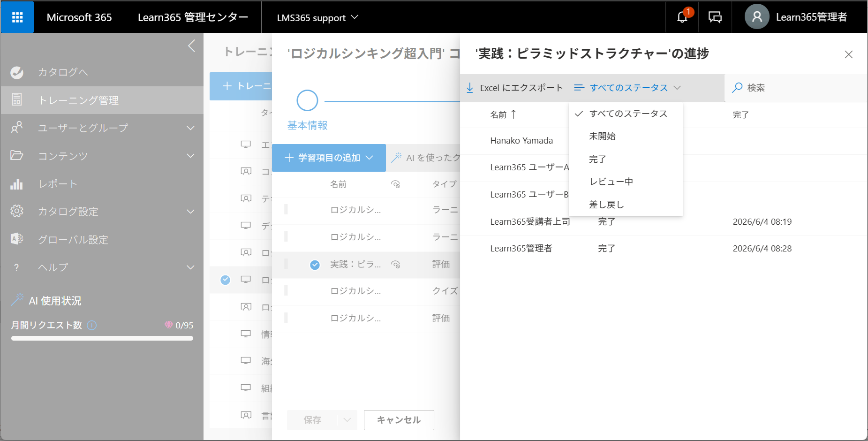
Task: Click the 2026/6/4 08:28 completion date
Action: [x=762, y=249]
